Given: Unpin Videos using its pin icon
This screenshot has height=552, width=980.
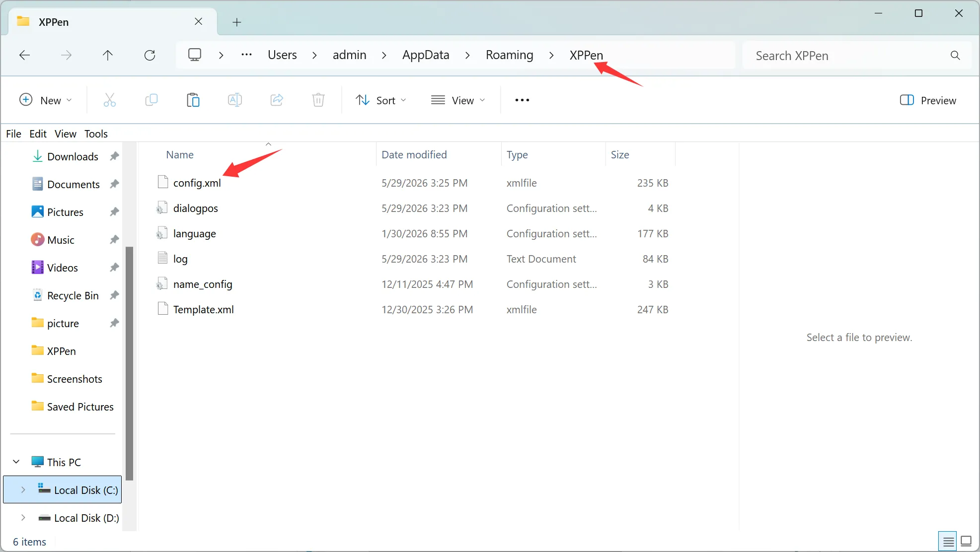Looking at the screenshot, I should click(114, 268).
